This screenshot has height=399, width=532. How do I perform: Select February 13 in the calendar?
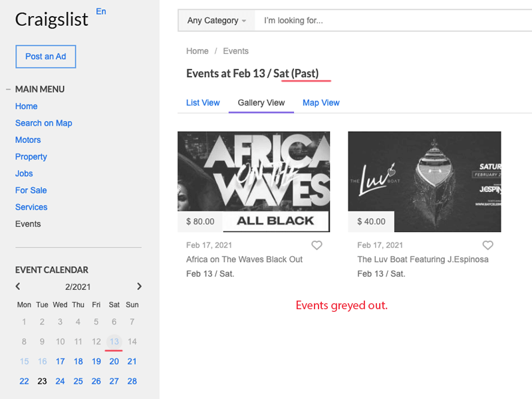114,342
